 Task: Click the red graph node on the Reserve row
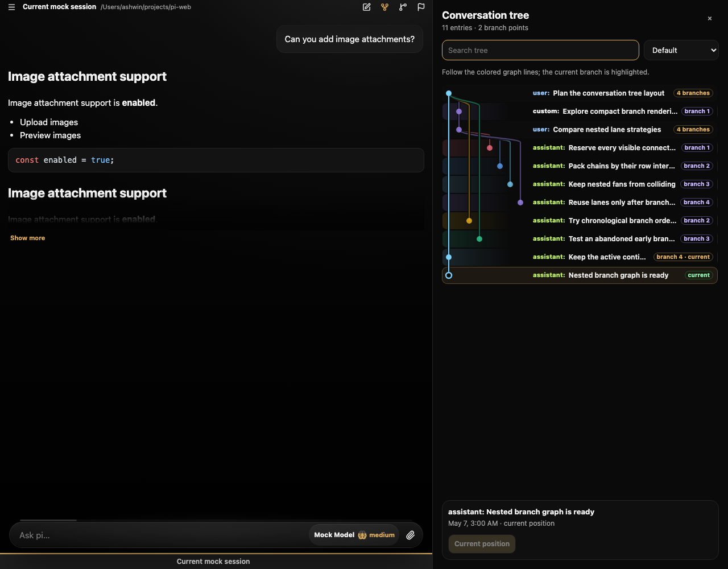pyautogui.click(x=490, y=148)
